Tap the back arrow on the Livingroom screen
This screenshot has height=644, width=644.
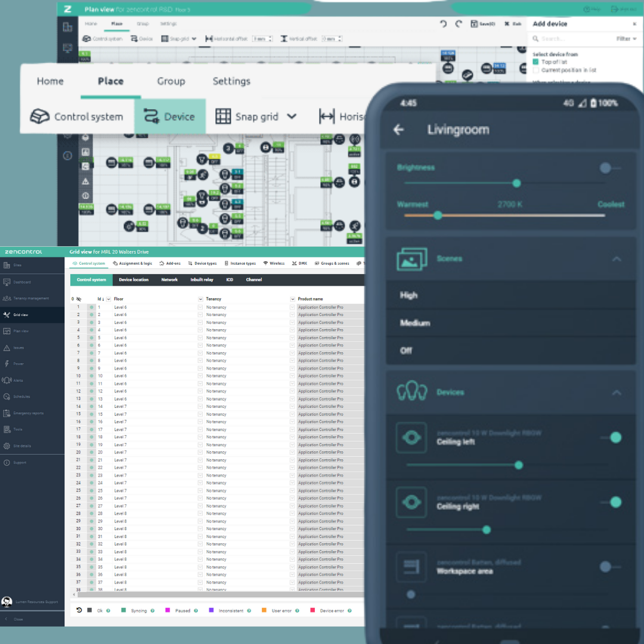398,130
